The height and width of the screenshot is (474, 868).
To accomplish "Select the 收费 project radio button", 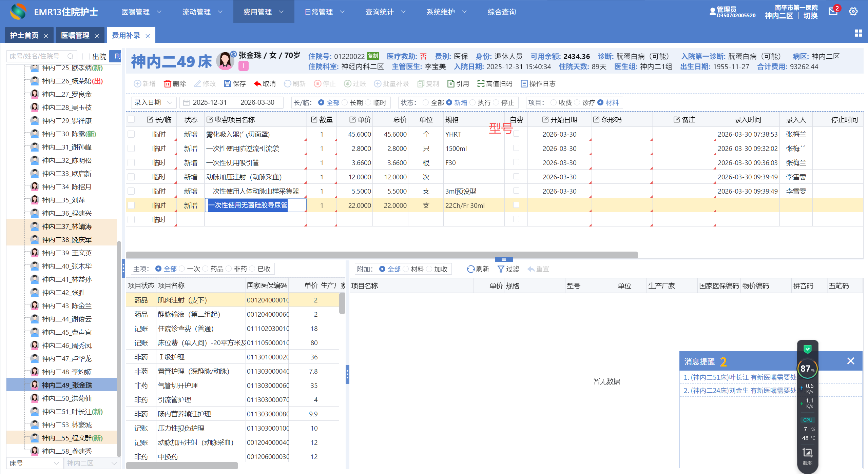I will point(554,102).
